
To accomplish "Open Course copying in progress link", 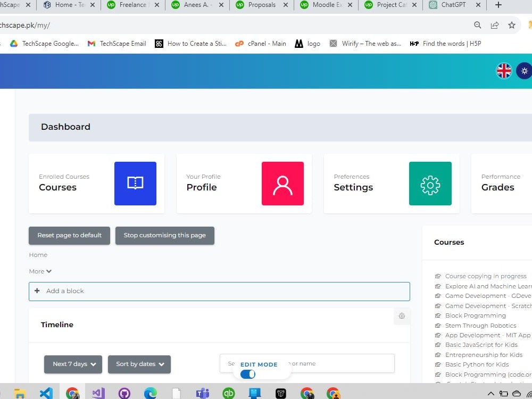I will click(x=486, y=276).
